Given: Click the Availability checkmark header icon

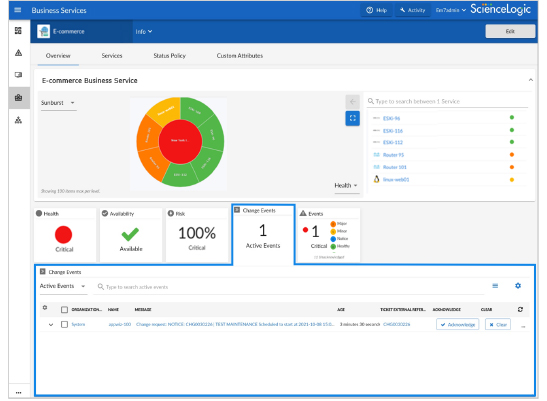Looking at the screenshot, I should click(x=105, y=213).
